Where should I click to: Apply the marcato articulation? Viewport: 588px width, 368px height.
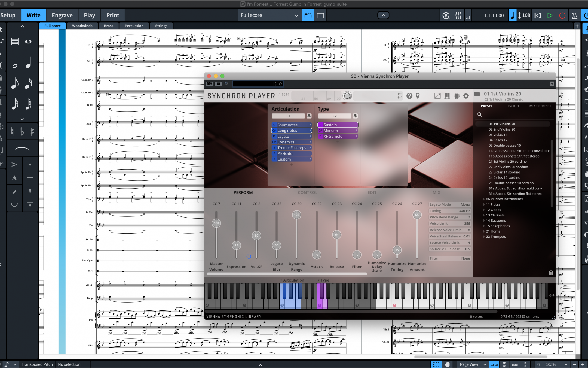pos(14,178)
